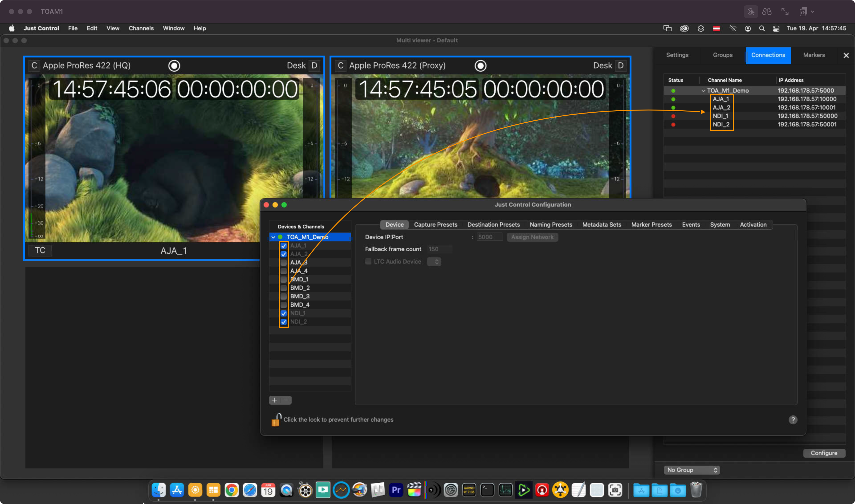Click the D button next to Desk in Proxy viewer
Screen dimensions: 855x504
[x=621, y=65]
